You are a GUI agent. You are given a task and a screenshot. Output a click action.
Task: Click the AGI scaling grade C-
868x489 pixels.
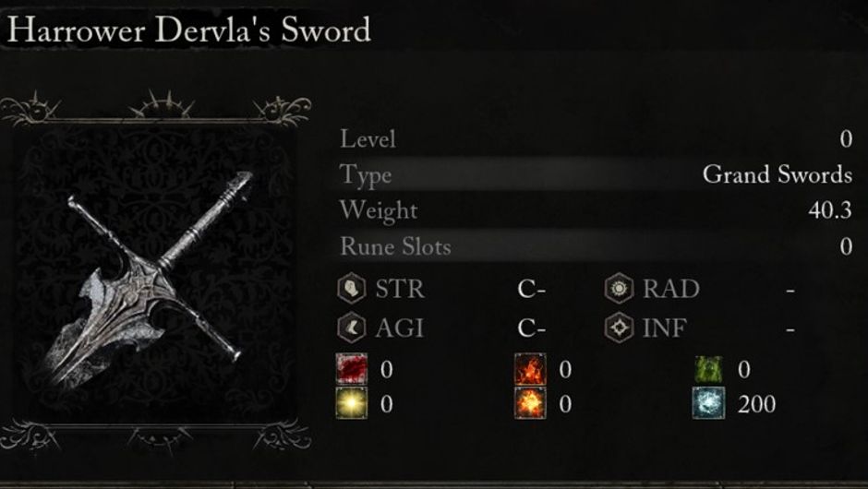[x=532, y=327]
